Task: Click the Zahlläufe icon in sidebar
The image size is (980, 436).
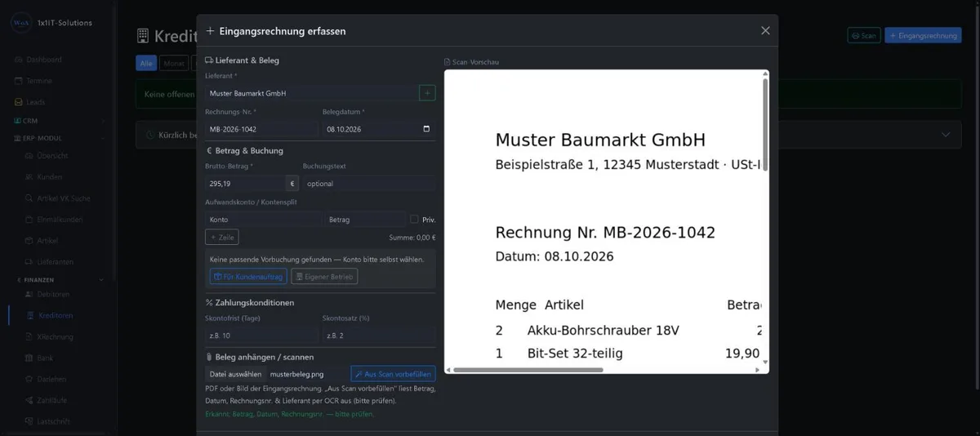Action: coord(29,400)
